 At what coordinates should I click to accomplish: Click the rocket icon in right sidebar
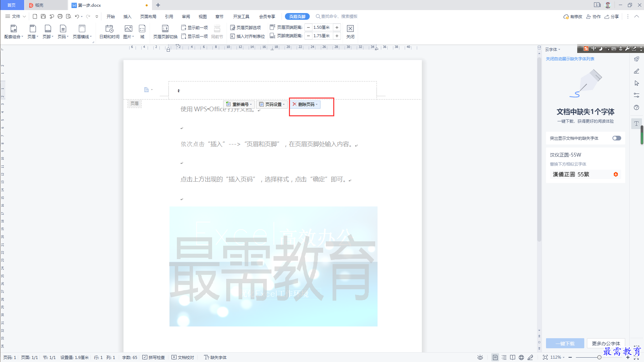coord(637,59)
